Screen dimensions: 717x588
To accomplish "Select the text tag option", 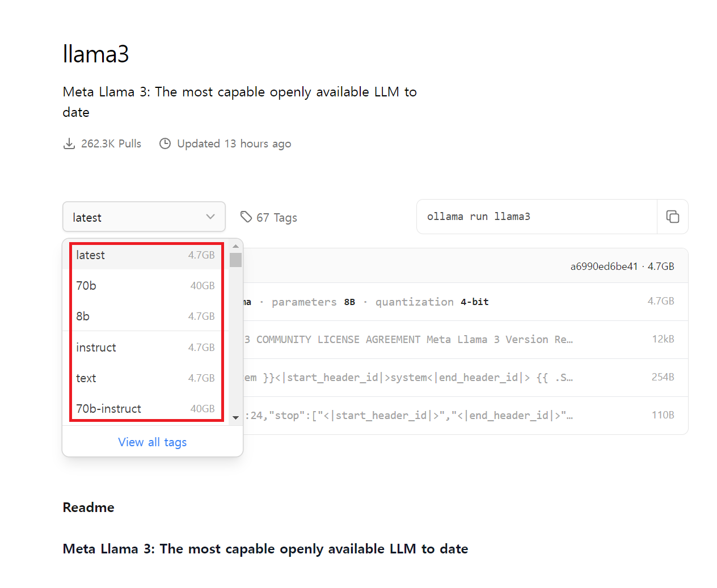I will coord(146,378).
